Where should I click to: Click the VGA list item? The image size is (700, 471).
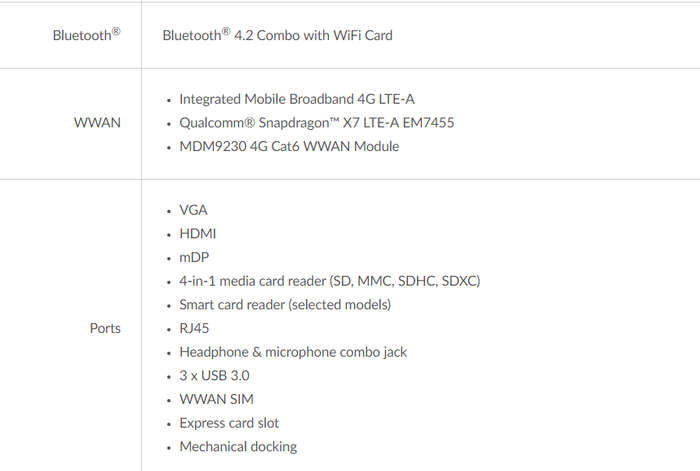tap(193, 210)
